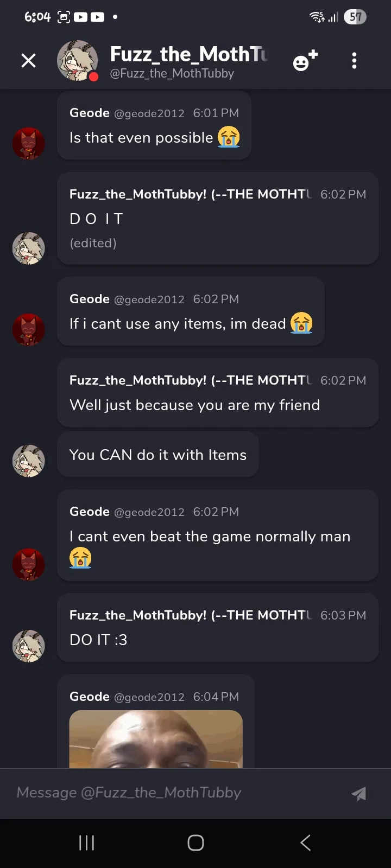This screenshot has width=391, height=868.
Task: Tap Fuzz's avatar beside "DO IT :3" message
Action: 28,646
